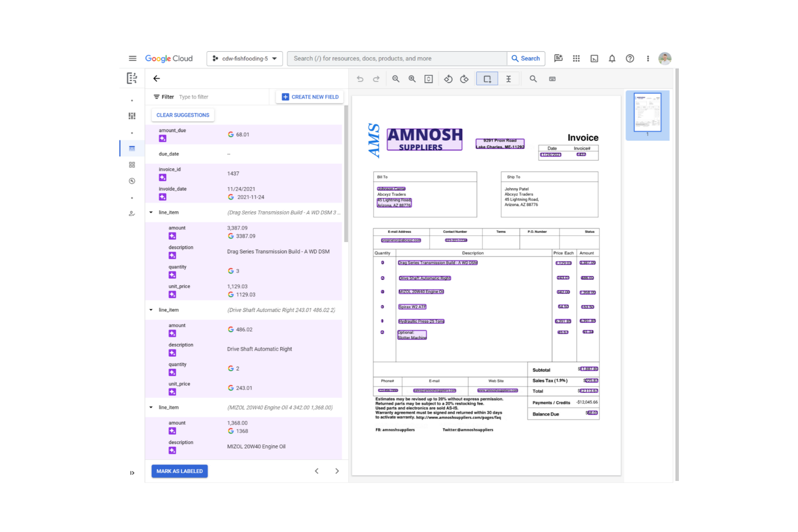Viewport: 798px width, 532px height.
Task: Collapse the MIZOL 20W40 Engine Oil line_item
Action: (x=150, y=407)
